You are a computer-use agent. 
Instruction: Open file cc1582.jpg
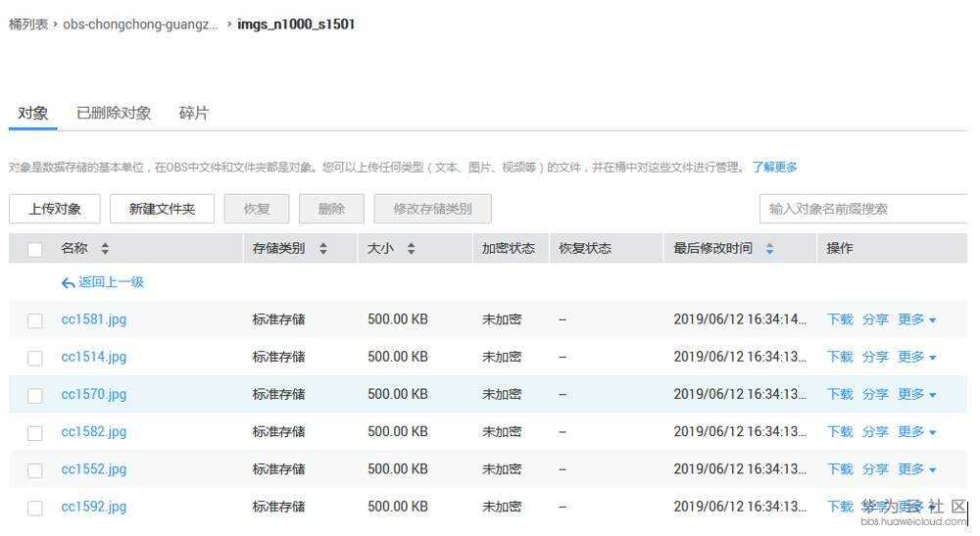[x=94, y=432]
